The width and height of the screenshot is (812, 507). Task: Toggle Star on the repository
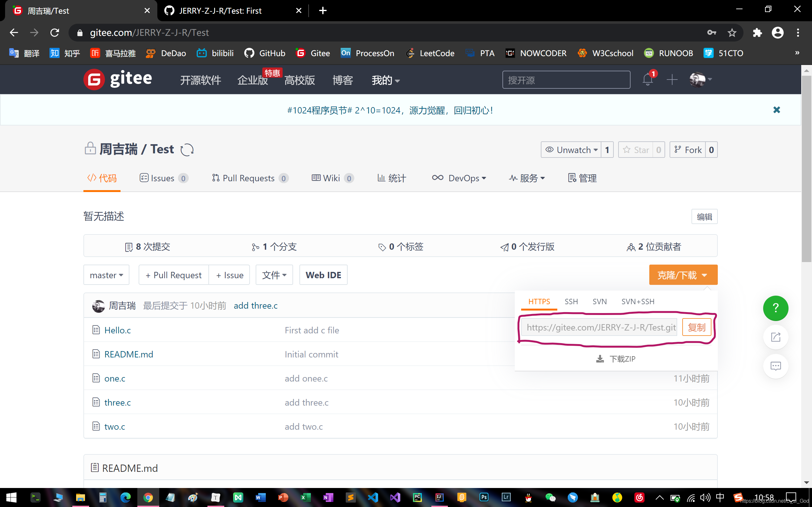[636, 150]
